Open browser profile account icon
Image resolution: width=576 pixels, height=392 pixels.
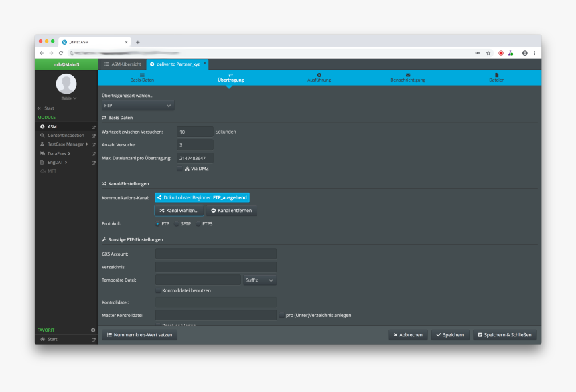pyautogui.click(x=525, y=53)
